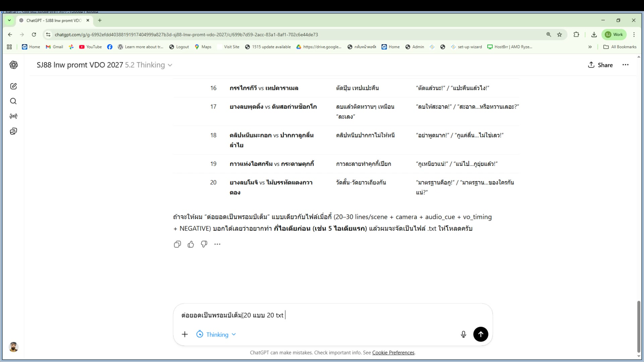The height and width of the screenshot is (362, 644).
Task: Click the thumbs down icon on the response
Action: 204,244
